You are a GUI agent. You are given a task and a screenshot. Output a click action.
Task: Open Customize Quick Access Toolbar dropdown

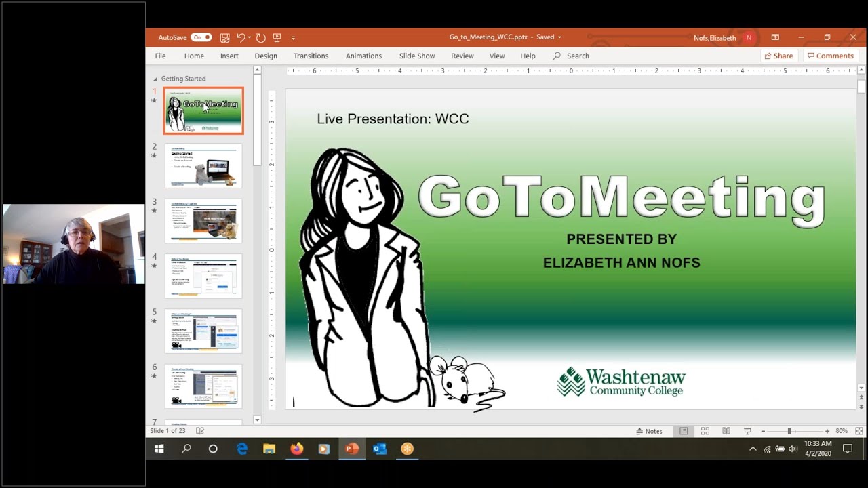(293, 37)
